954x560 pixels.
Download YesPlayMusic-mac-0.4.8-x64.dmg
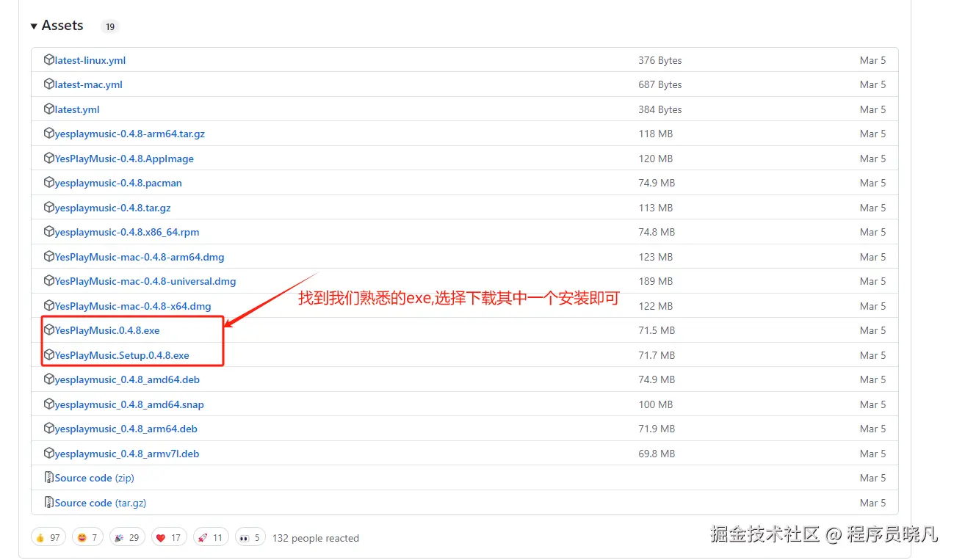pos(133,306)
